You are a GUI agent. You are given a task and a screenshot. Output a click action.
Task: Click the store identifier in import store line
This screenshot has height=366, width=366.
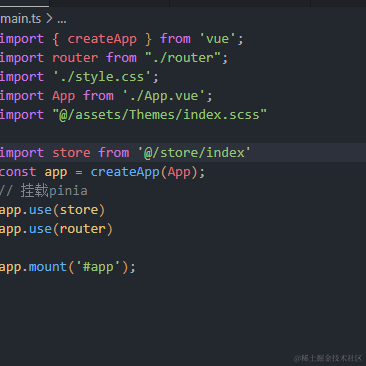(x=71, y=153)
